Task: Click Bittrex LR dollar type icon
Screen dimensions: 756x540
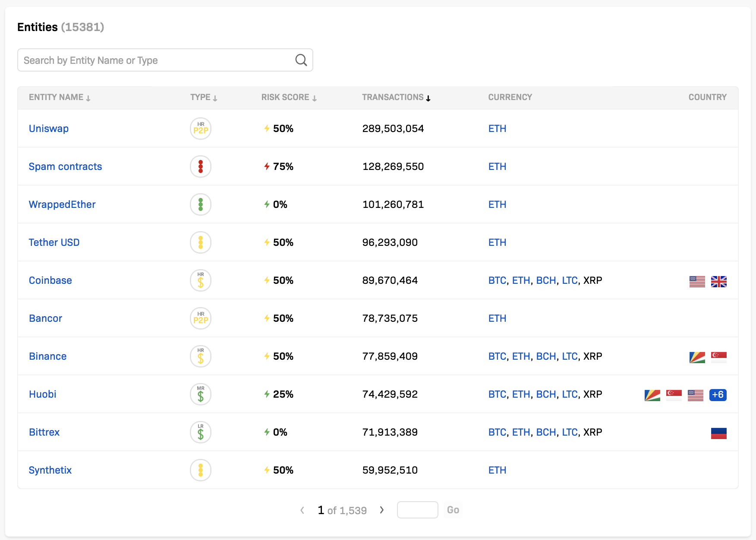Action: [201, 432]
